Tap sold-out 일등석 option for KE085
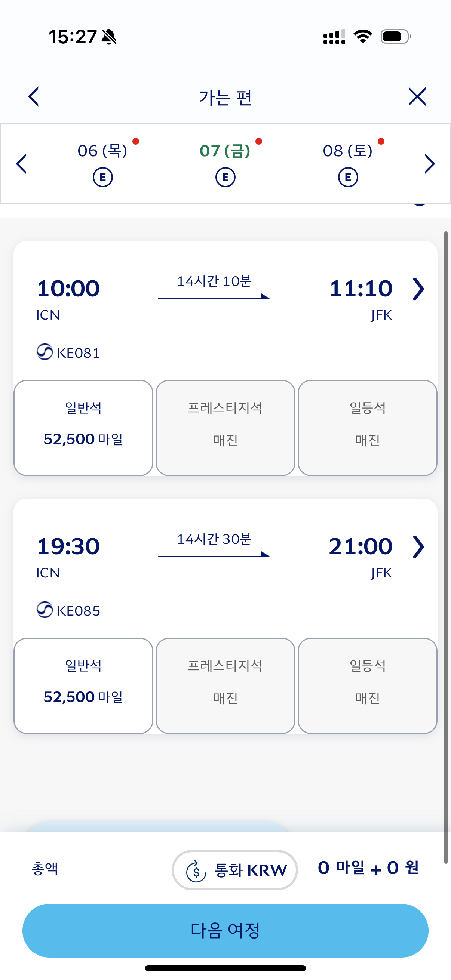The height and width of the screenshot is (980, 451). point(367,685)
